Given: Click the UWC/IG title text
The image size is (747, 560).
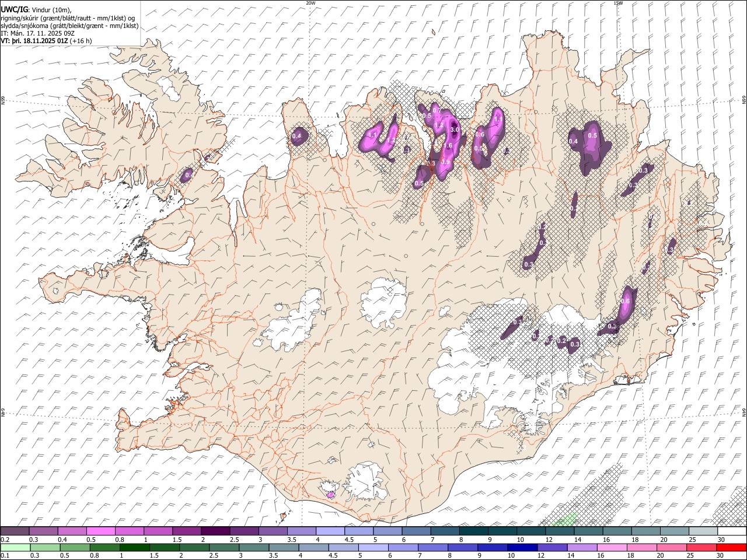Looking at the screenshot, I should tap(14, 10).
